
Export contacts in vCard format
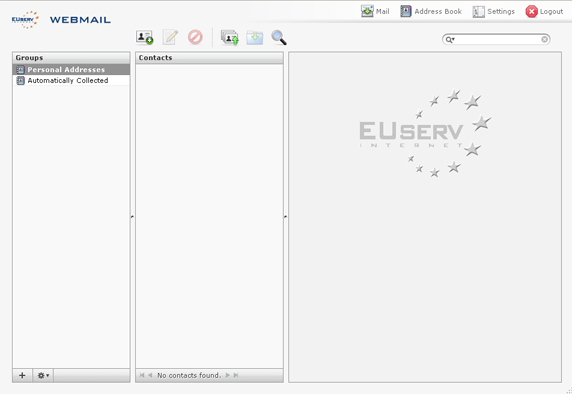tap(255, 38)
